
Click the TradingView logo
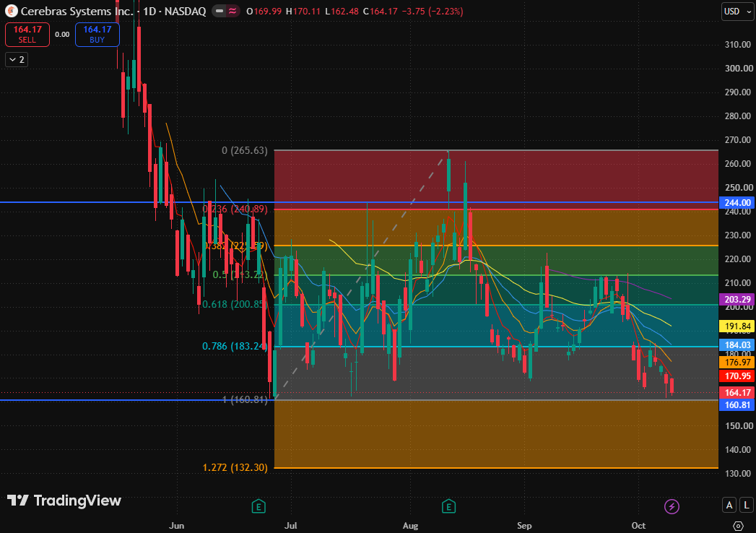(x=64, y=500)
